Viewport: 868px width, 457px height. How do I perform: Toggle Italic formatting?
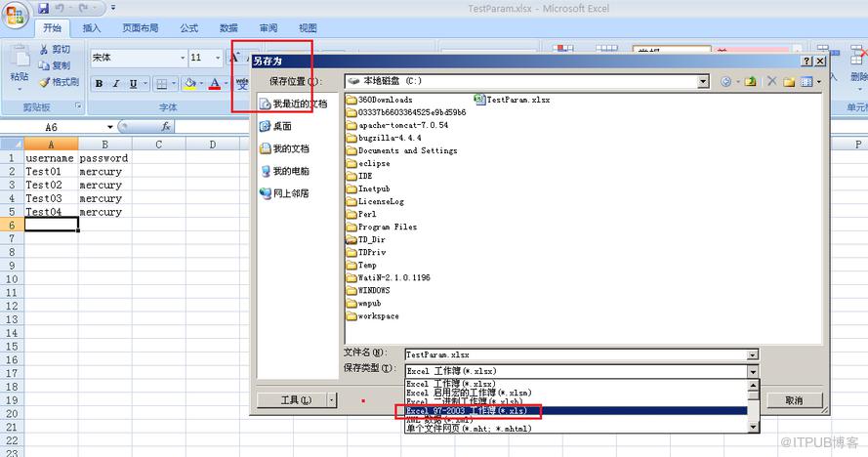[116, 84]
